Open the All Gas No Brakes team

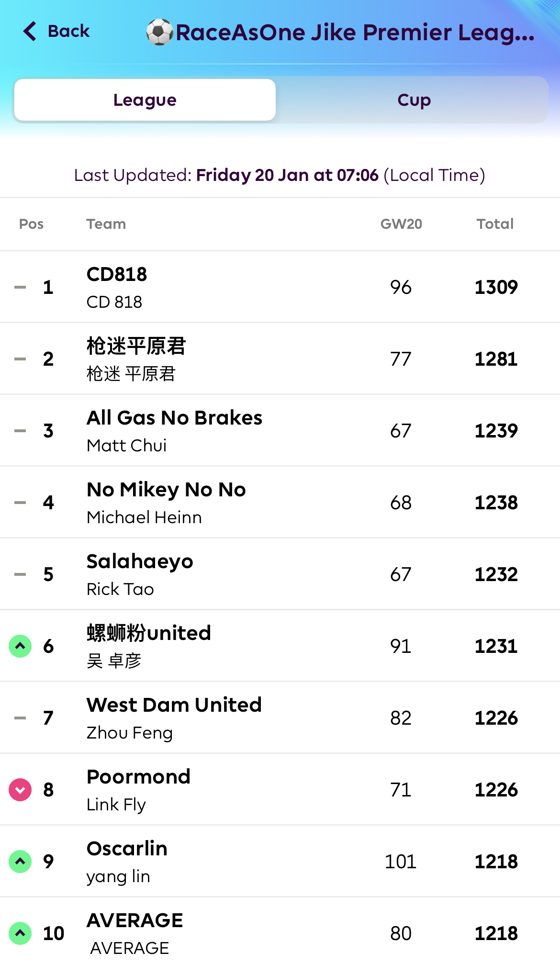tap(174, 418)
